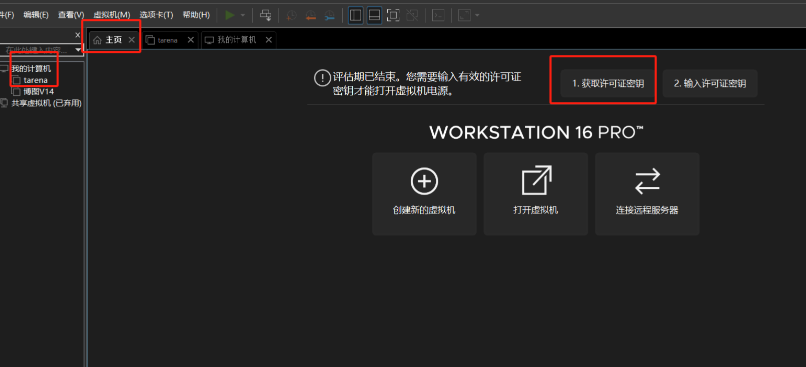Open the library search dropdown arrow

(x=78, y=50)
